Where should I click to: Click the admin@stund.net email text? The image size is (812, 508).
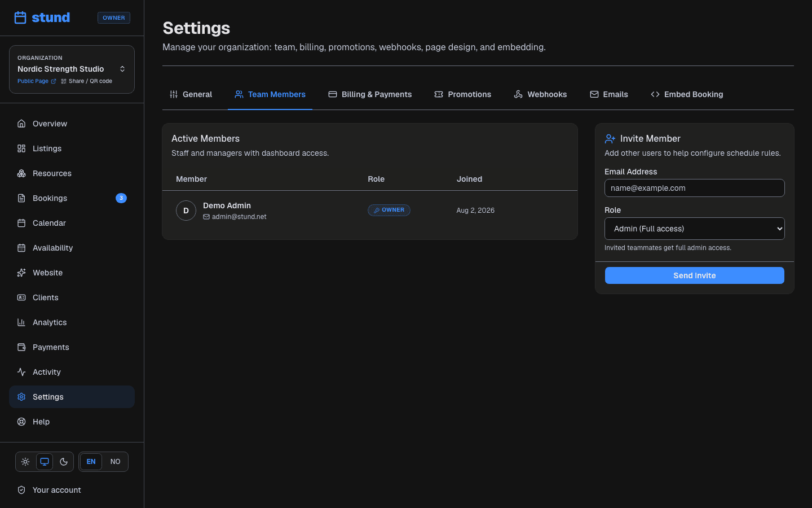pos(239,217)
